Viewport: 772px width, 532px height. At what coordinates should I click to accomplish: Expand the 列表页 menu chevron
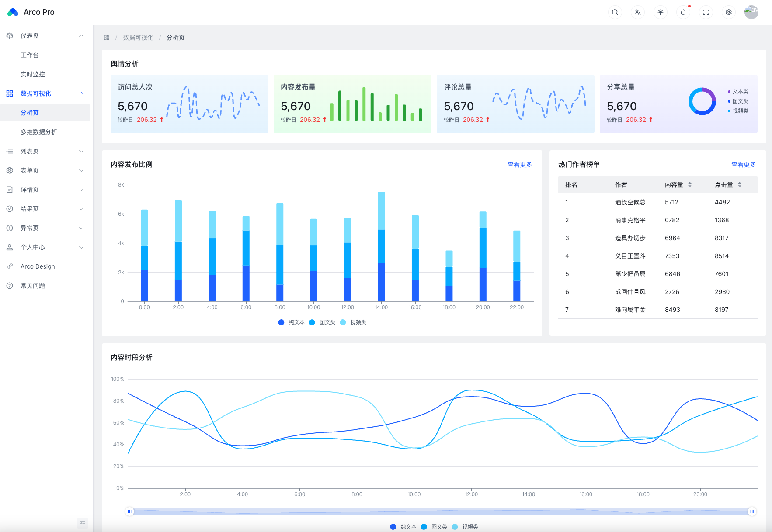click(81, 151)
